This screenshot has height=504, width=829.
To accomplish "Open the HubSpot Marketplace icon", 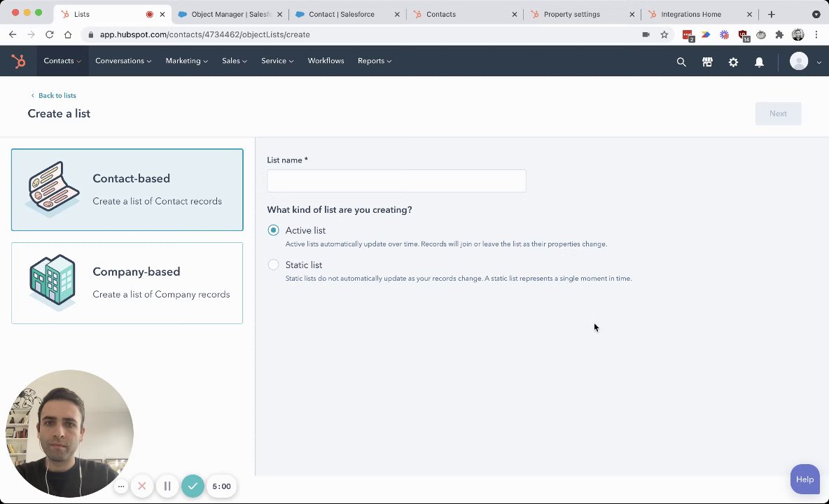I will click(707, 62).
